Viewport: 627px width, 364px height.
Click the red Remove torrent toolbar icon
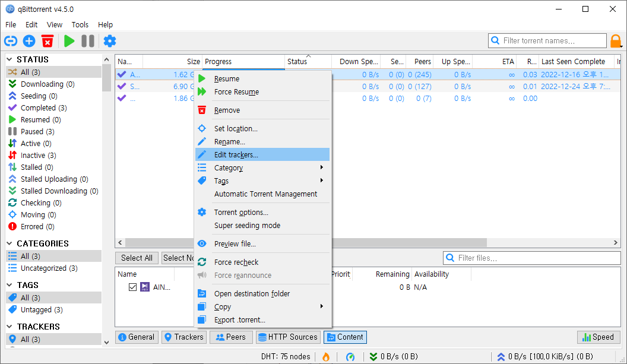(x=47, y=41)
